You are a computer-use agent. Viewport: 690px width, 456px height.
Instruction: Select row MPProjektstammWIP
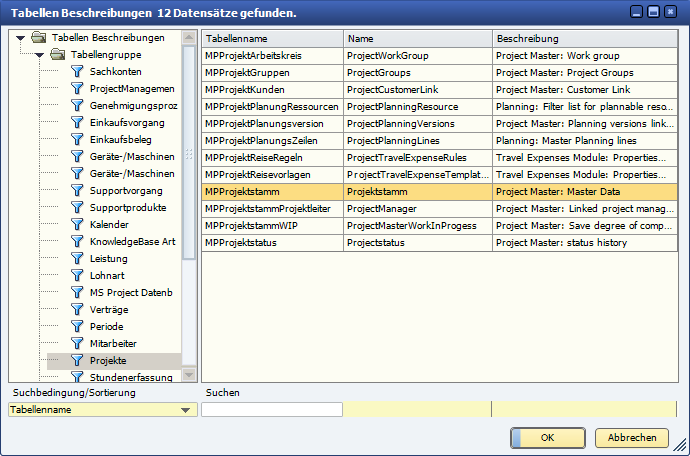tap(440, 226)
